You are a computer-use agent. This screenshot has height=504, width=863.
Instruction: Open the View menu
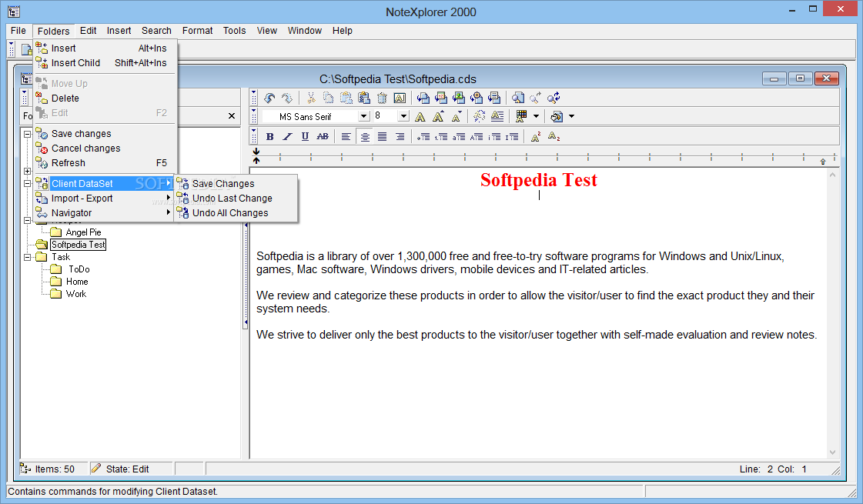tap(267, 31)
